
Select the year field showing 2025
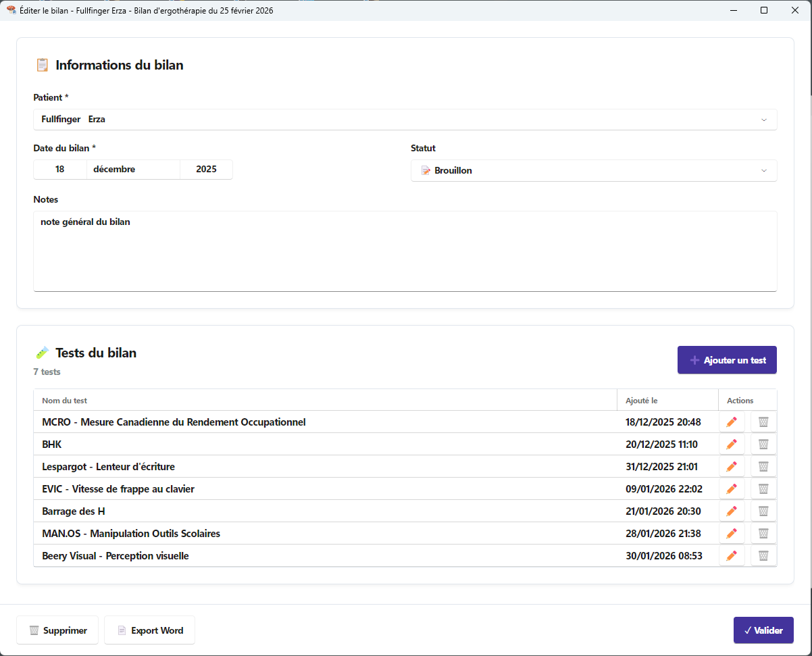pyautogui.click(x=206, y=170)
